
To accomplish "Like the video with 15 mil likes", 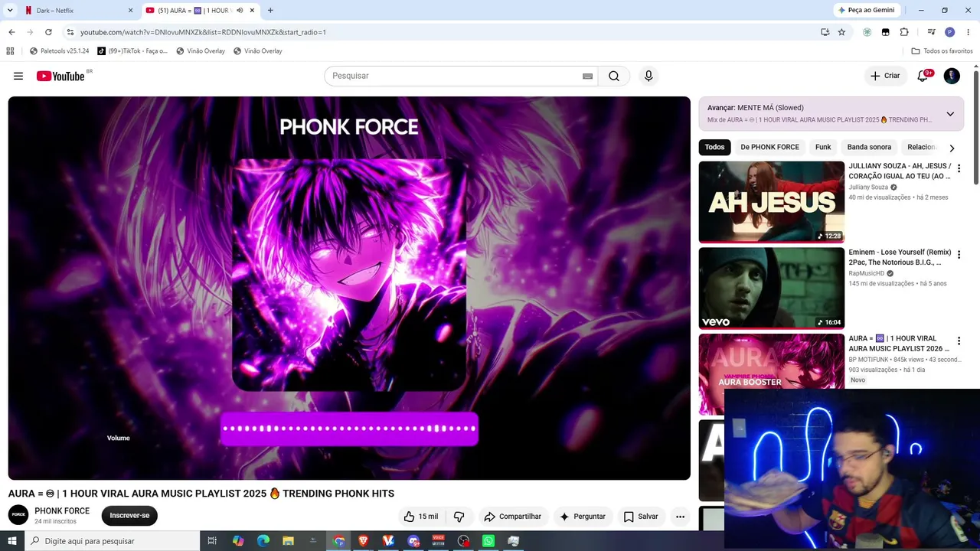I will 420,517.
